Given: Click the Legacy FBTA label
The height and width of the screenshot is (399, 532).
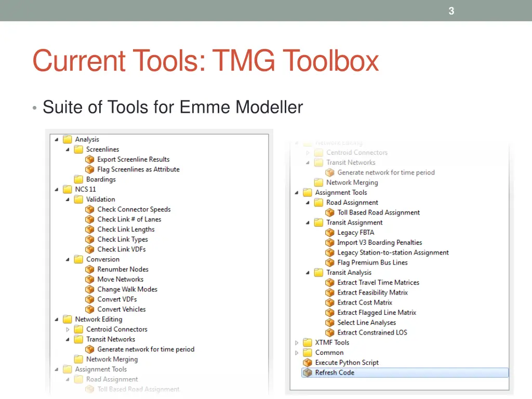Looking at the screenshot, I should (x=355, y=232).
